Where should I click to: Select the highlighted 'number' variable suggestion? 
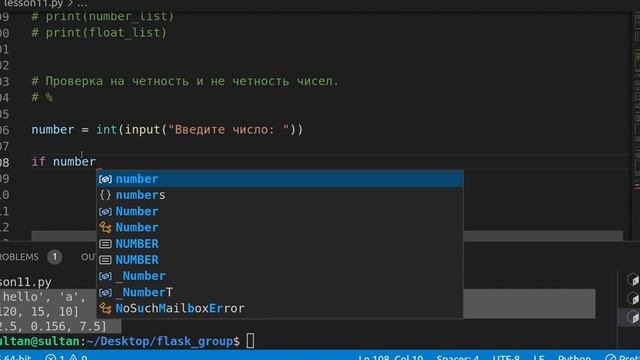tap(280, 179)
